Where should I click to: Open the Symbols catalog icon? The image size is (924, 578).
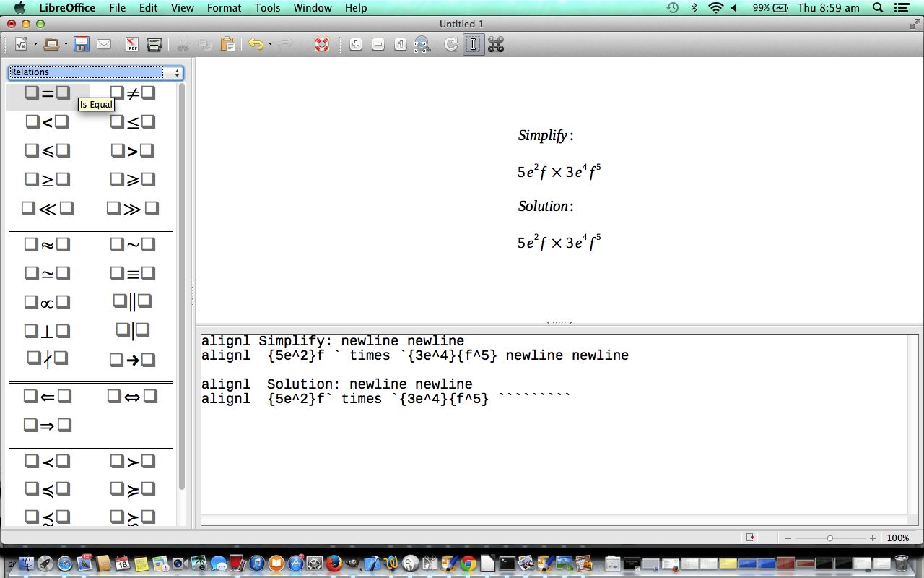tap(496, 45)
